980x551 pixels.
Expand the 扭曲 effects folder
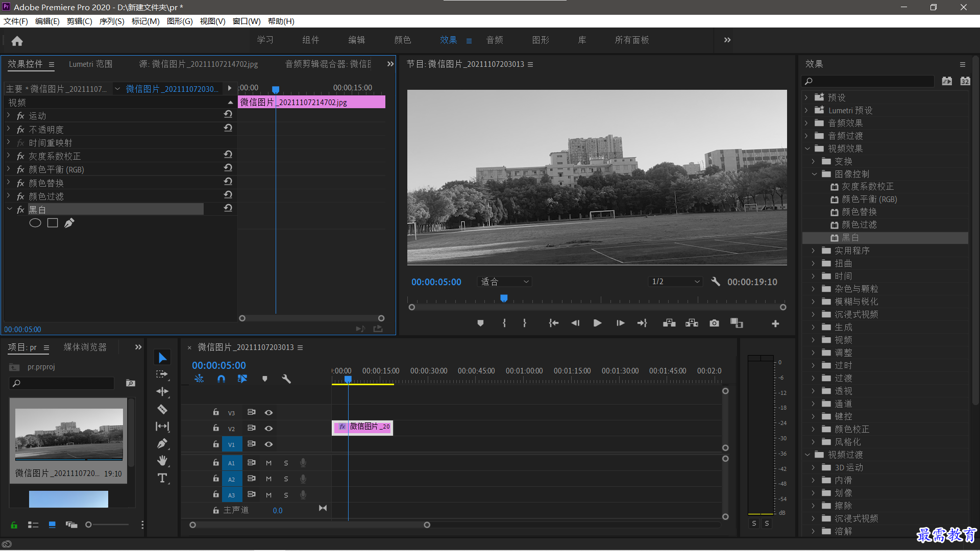coord(814,263)
